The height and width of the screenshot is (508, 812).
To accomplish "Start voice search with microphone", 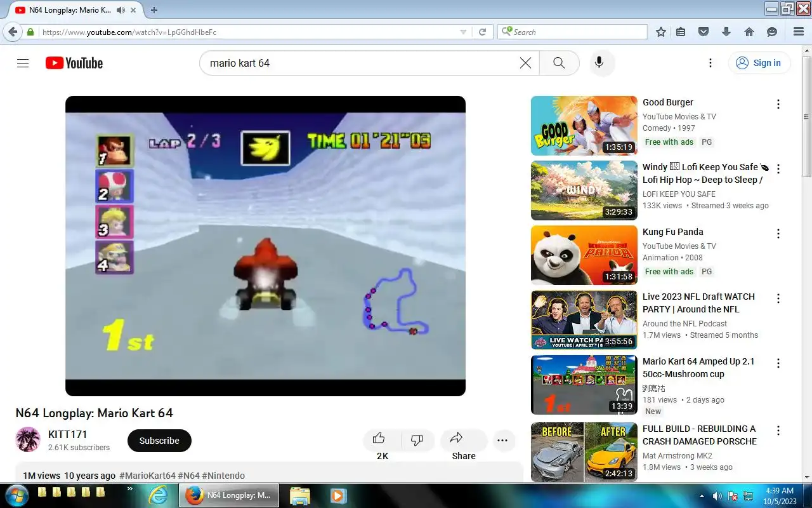I will pos(599,63).
